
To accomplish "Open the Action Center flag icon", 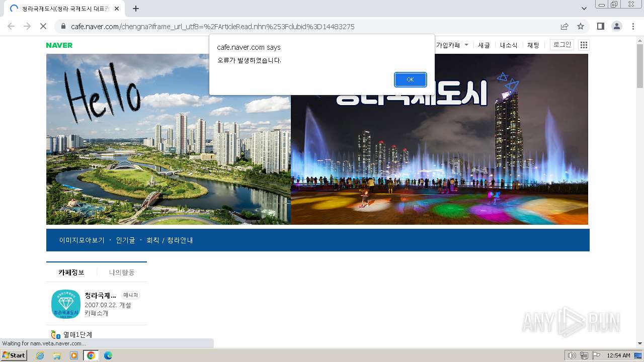I will [596, 355].
